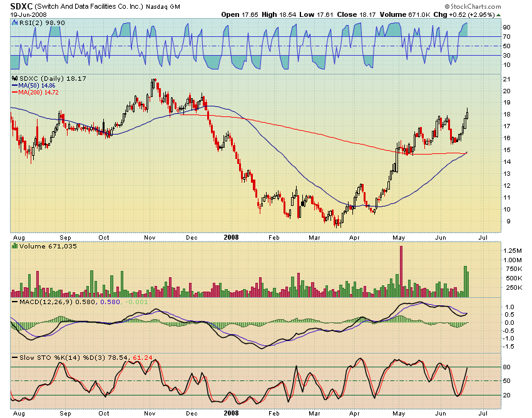Click the 90 label on RSI axis
This screenshot has height=418, width=532.
pyautogui.click(x=507, y=27)
